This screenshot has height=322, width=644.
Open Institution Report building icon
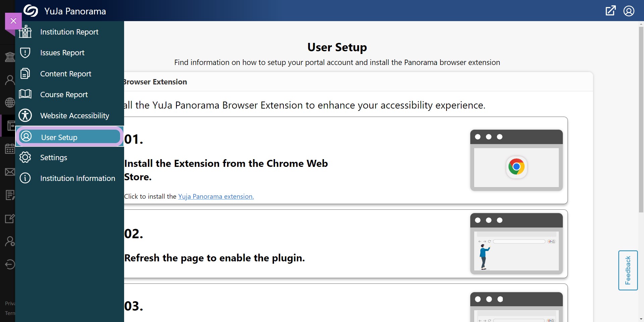(25, 32)
